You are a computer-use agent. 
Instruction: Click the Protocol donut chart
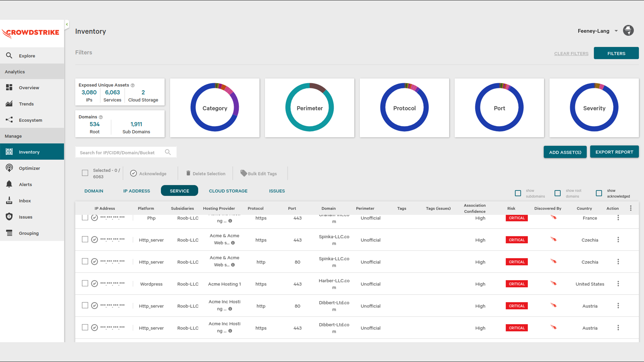pyautogui.click(x=405, y=108)
